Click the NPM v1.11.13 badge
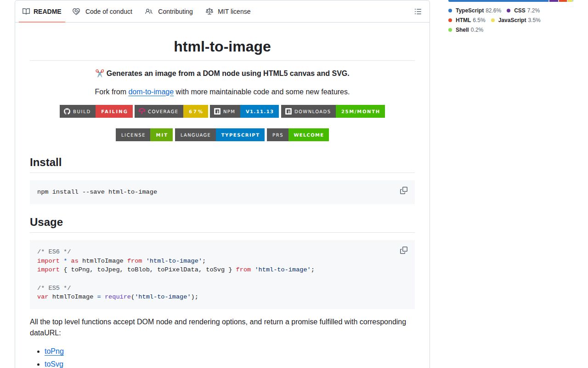The height and width of the screenshot is (368, 588). click(244, 111)
